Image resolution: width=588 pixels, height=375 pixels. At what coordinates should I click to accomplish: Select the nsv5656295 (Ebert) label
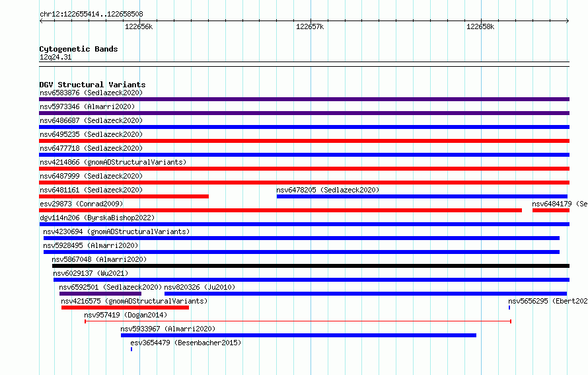click(548, 301)
